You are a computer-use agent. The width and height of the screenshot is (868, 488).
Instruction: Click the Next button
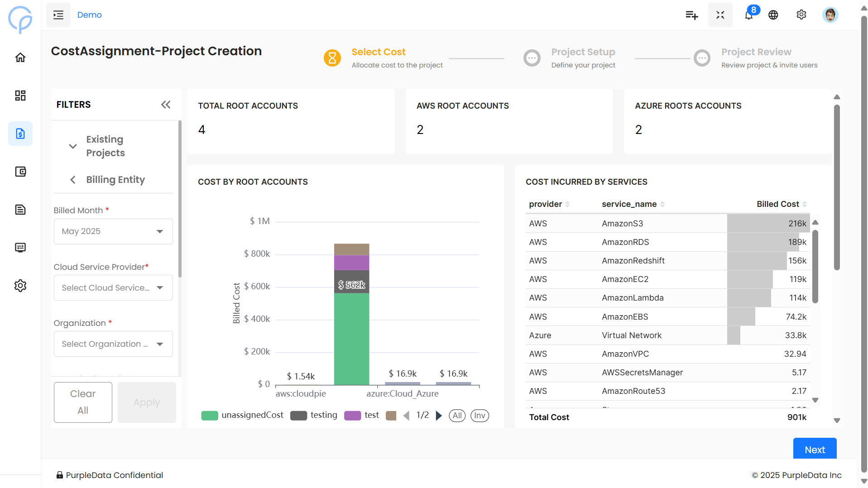pyautogui.click(x=814, y=449)
